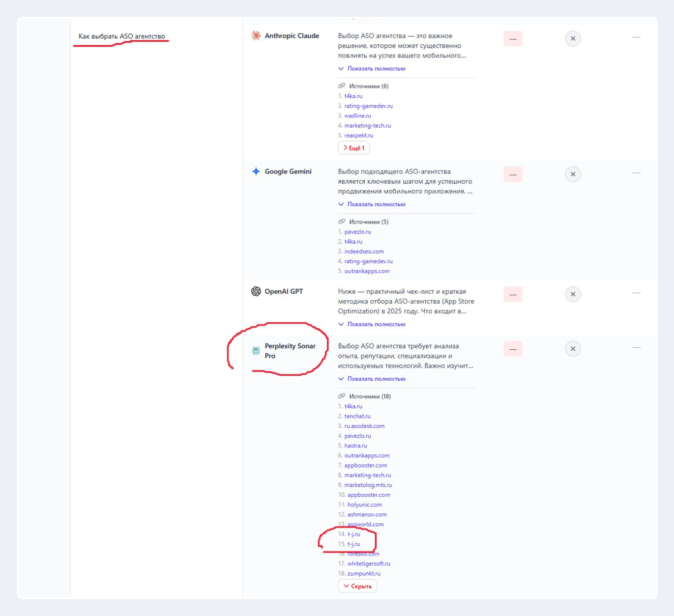674x616 pixels.
Task: Expand full Anthropic Claude answer text
Action: tap(376, 69)
